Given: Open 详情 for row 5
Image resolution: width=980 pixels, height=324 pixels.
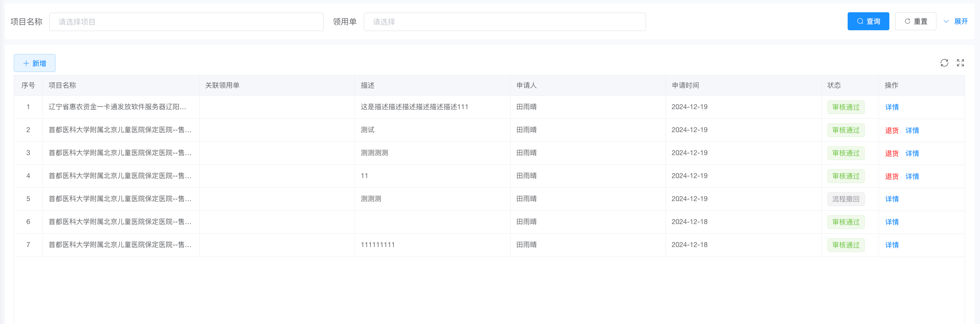Looking at the screenshot, I should coord(892,199).
